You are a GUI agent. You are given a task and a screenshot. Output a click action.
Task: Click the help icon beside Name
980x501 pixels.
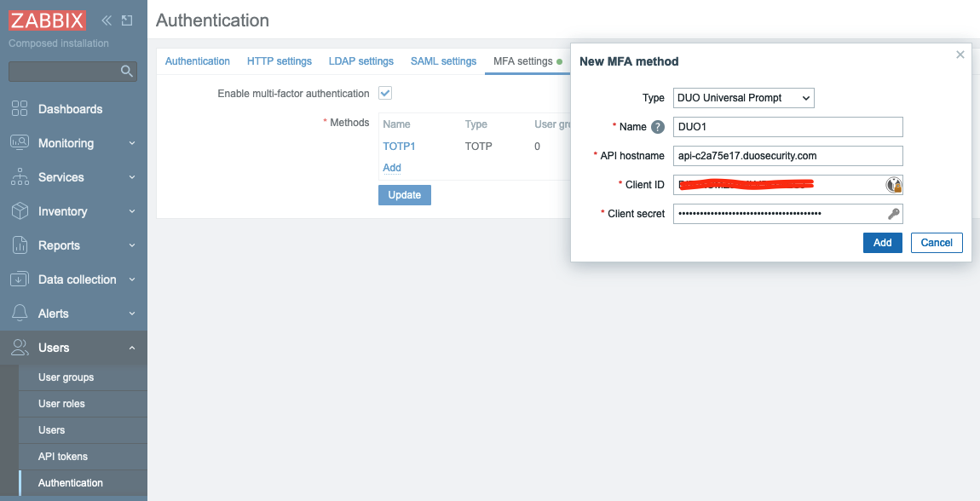pyautogui.click(x=658, y=127)
